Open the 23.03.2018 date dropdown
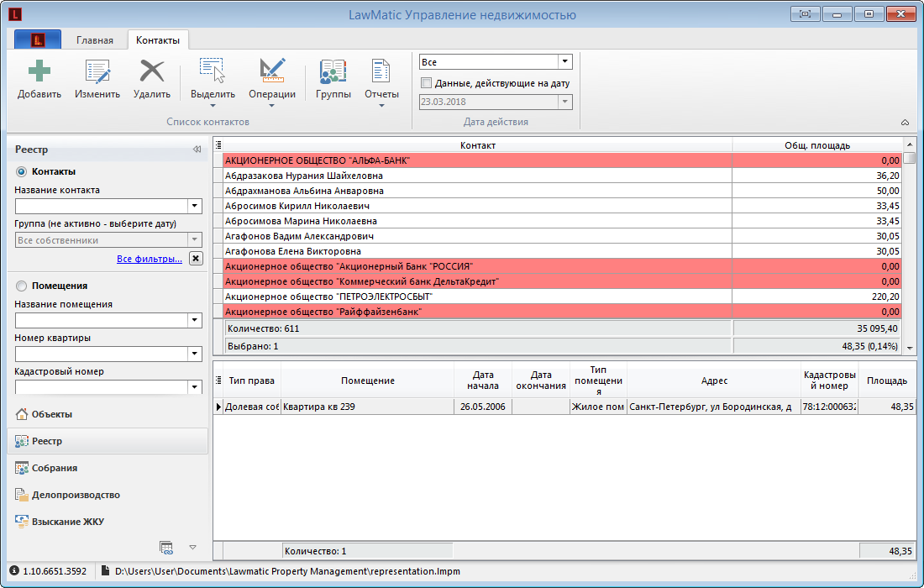Image resolution: width=924 pixels, height=588 pixels. click(564, 102)
